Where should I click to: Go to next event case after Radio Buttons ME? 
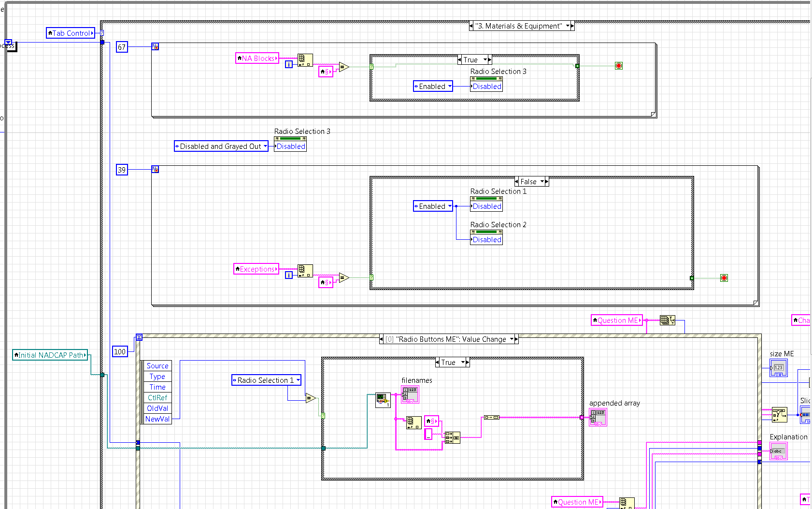(516, 339)
